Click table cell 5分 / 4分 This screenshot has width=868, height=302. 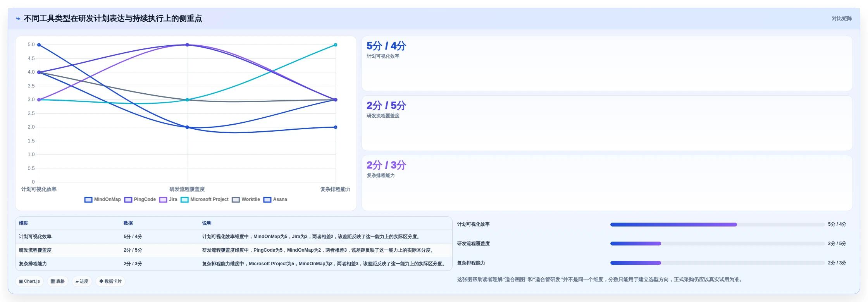coord(133,237)
